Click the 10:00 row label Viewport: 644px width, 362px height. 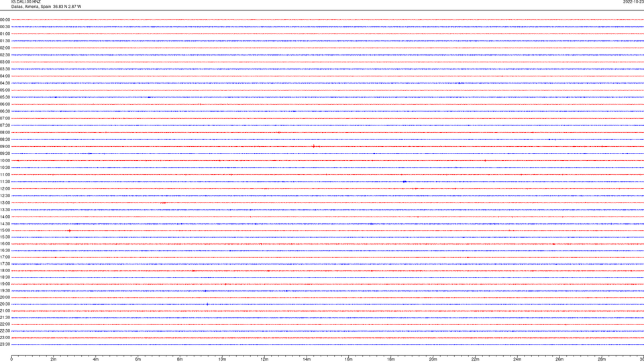coord(5,160)
